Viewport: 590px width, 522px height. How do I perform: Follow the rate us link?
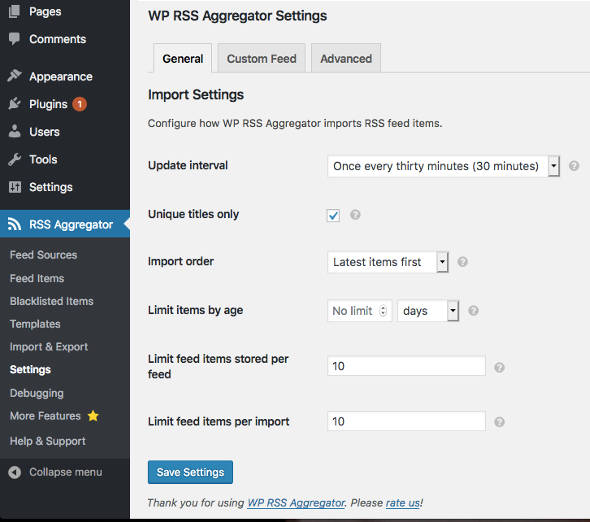[403, 503]
